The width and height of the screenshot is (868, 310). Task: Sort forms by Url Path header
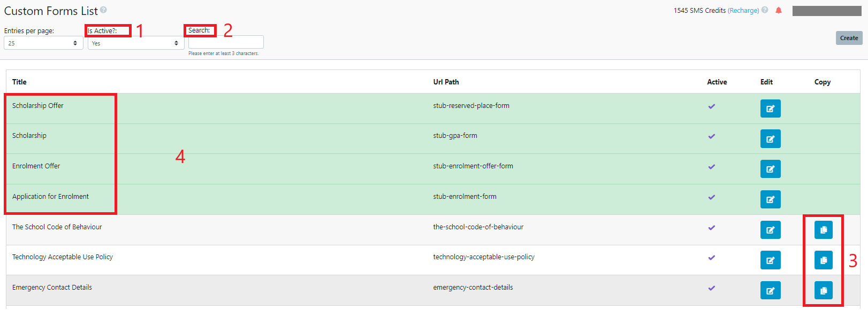[x=446, y=82]
